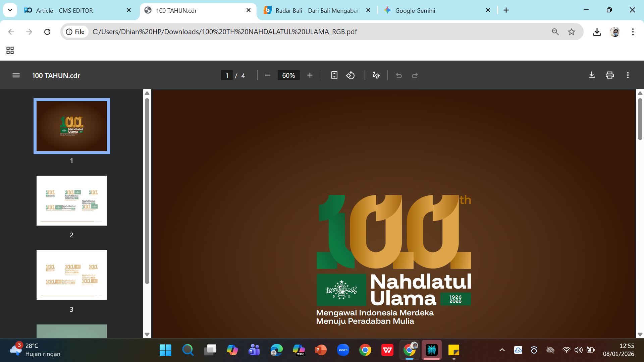Viewport: 644px width, 362px height.
Task: Select page 2 thumbnail
Action: tap(72, 200)
